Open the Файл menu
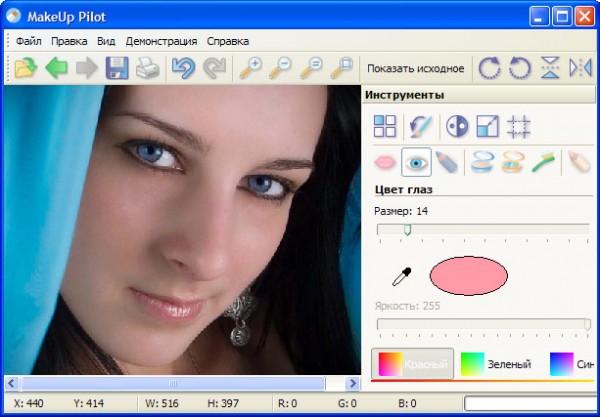This screenshot has width=600, height=417. tap(29, 41)
